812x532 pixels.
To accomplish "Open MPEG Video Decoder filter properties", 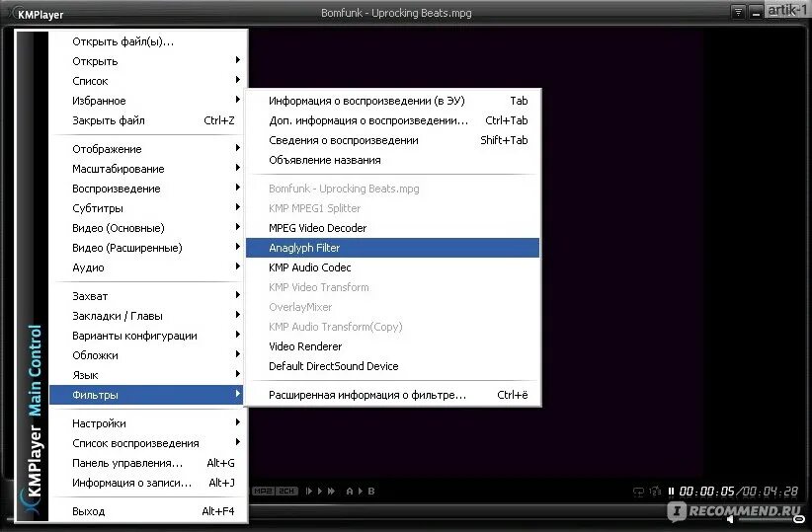I will (x=392, y=228).
